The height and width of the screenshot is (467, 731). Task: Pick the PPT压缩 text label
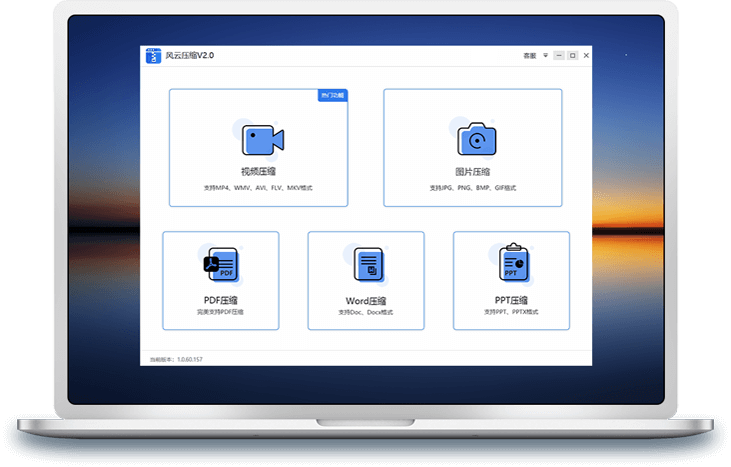[511, 300]
